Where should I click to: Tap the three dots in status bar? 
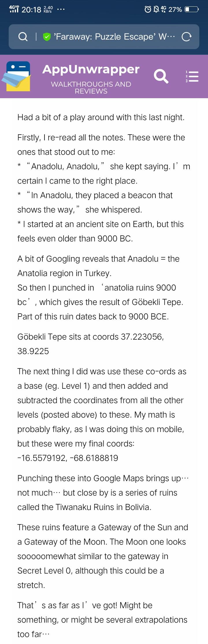pos(61,10)
